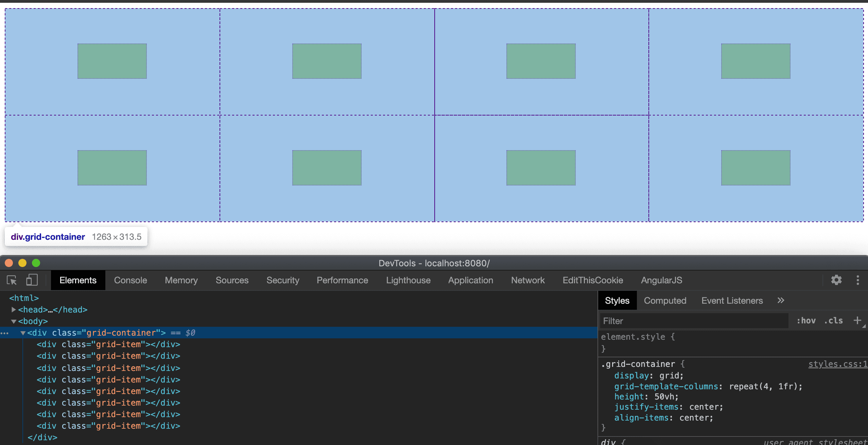Expand the head element node
The width and height of the screenshot is (868, 445).
pos(14,310)
